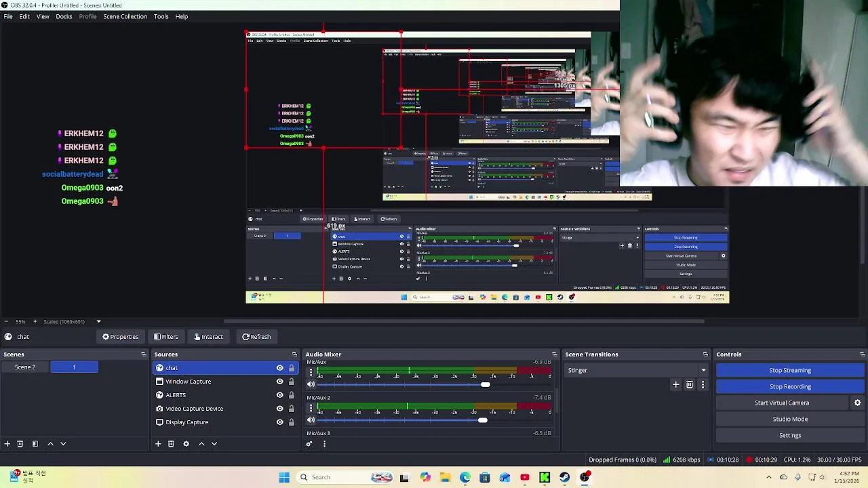Open the Scene Collection menu
868x488 pixels.
[125, 16]
